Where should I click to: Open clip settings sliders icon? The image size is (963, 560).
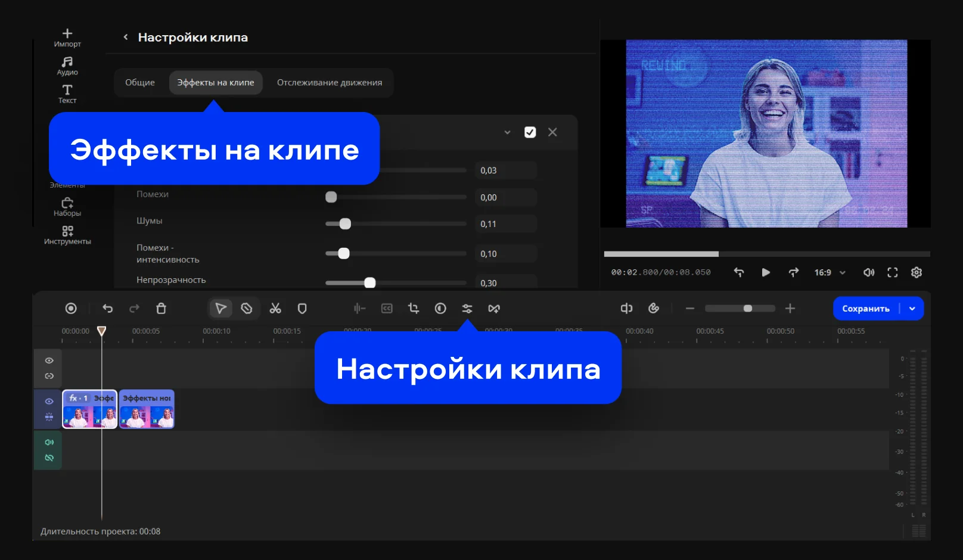tap(467, 309)
